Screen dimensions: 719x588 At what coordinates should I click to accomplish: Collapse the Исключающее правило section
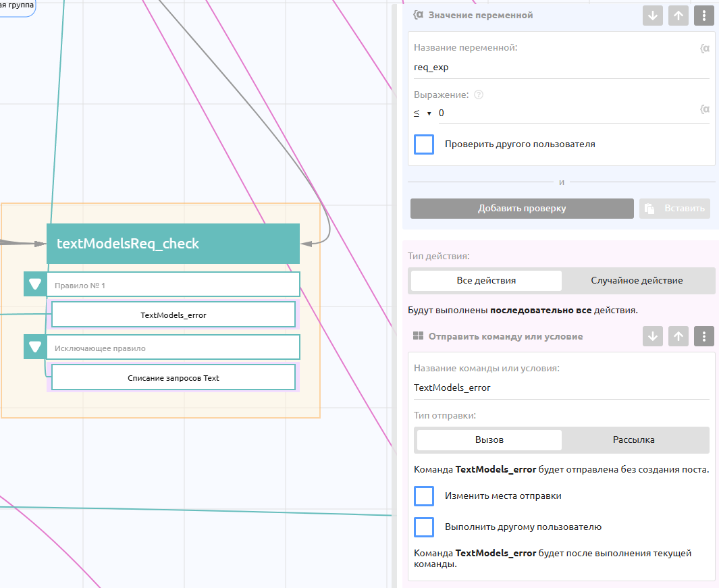tap(35, 347)
